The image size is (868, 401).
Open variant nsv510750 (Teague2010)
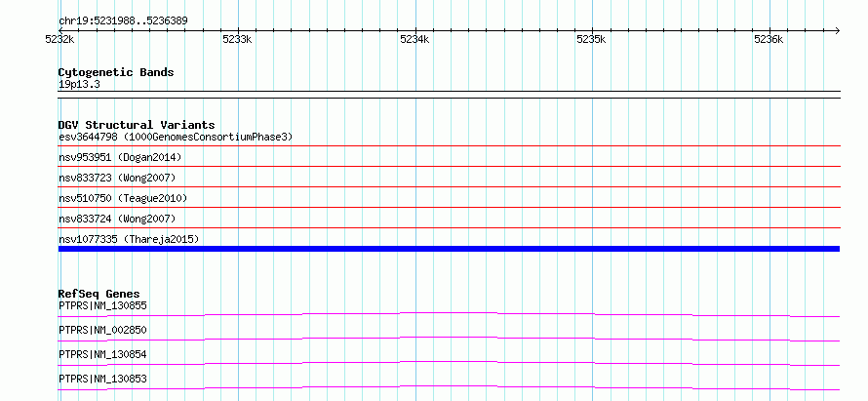[123, 198]
